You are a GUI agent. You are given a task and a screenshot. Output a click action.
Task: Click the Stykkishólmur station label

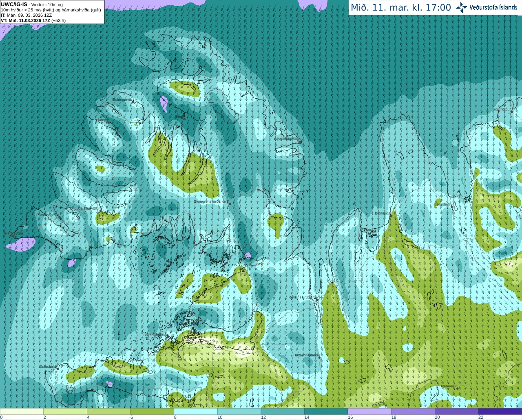point(155,334)
